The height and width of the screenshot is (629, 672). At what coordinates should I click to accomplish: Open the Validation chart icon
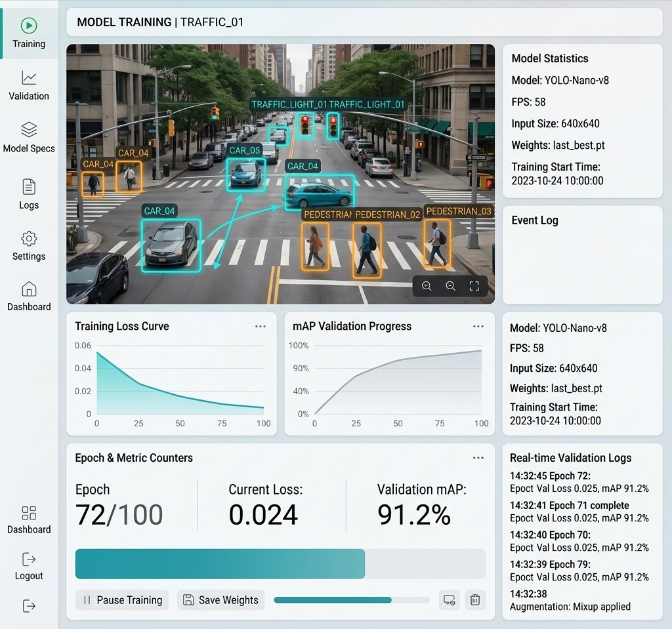click(29, 78)
